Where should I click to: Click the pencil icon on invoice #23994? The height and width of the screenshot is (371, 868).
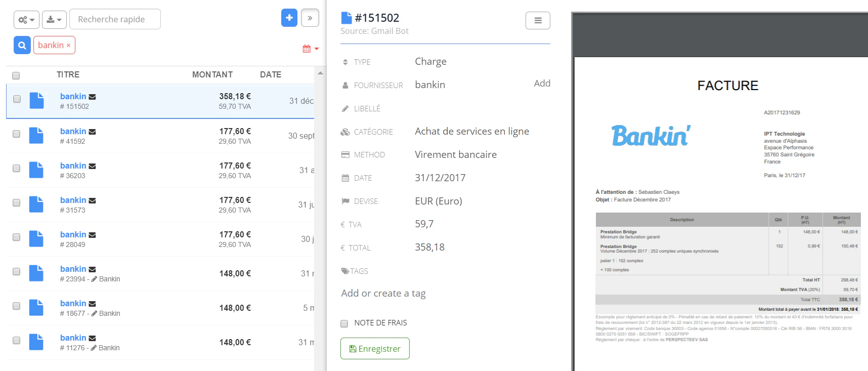click(94, 279)
